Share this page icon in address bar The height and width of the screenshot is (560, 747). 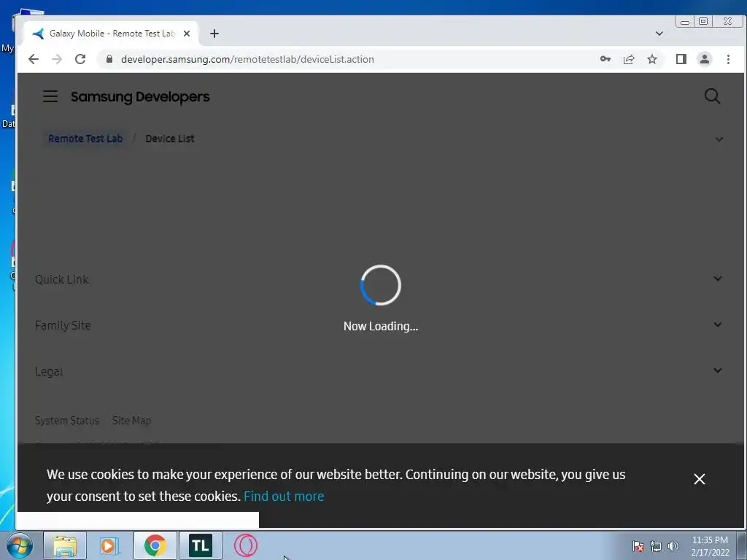pyautogui.click(x=629, y=59)
